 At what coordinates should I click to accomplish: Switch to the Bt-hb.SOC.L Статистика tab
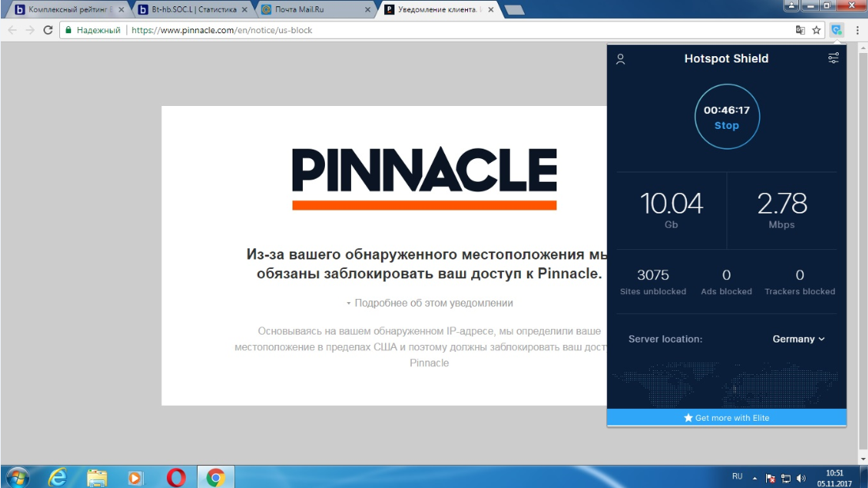(x=194, y=9)
